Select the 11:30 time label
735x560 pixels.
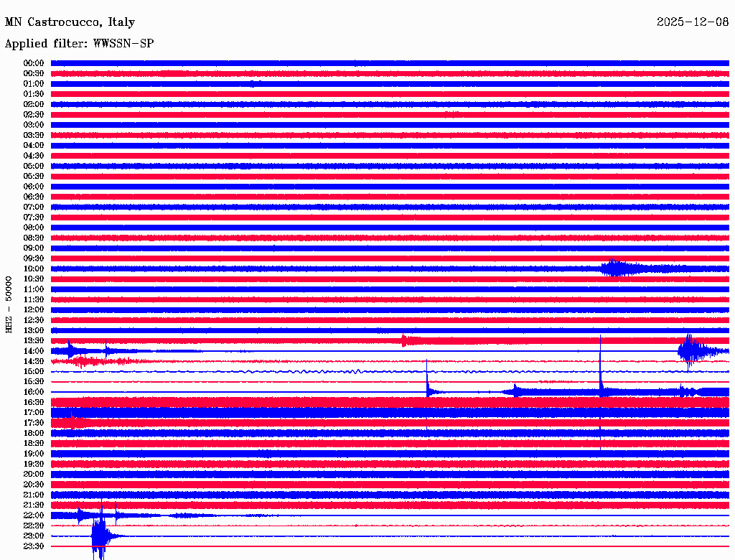[34, 299]
